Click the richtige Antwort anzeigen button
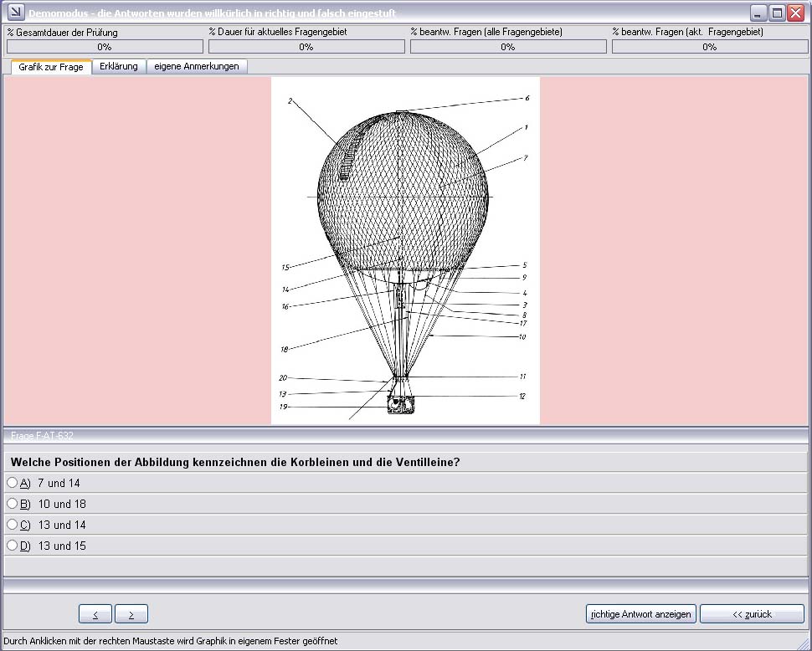Viewport: 812px width, 651px height. (641, 614)
